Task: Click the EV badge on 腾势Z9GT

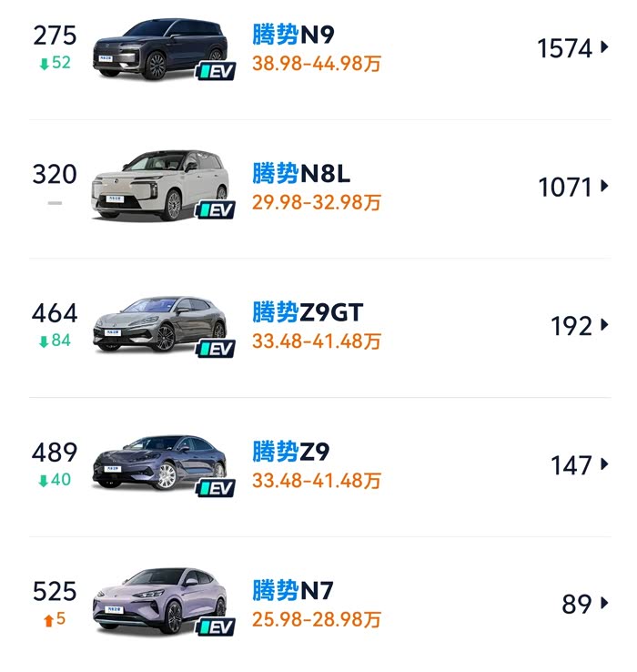Action: [x=217, y=349]
